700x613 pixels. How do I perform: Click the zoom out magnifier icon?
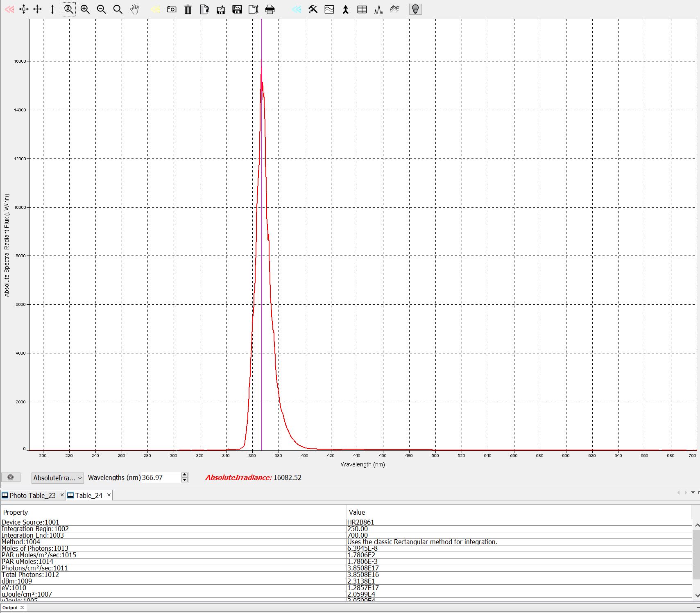pyautogui.click(x=102, y=9)
